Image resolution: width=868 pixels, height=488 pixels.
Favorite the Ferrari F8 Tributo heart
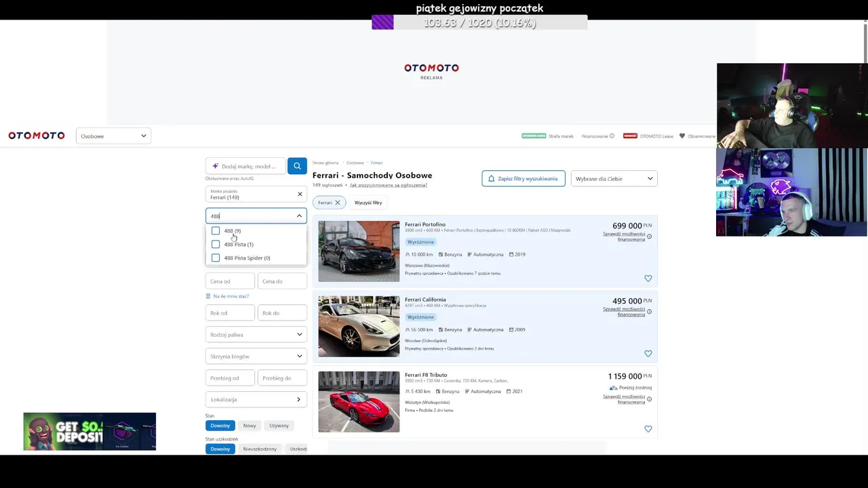pos(648,429)
